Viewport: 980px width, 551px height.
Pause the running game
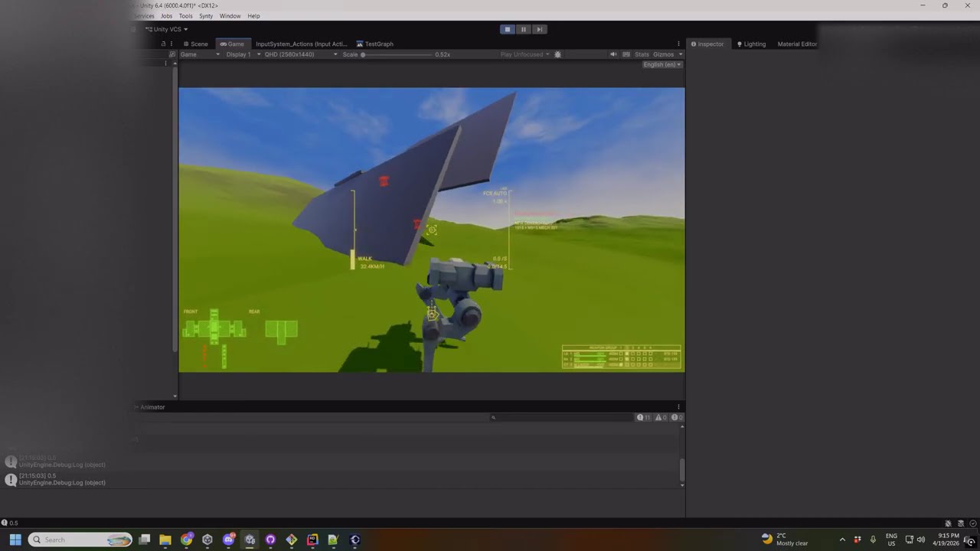pos(523,29)
